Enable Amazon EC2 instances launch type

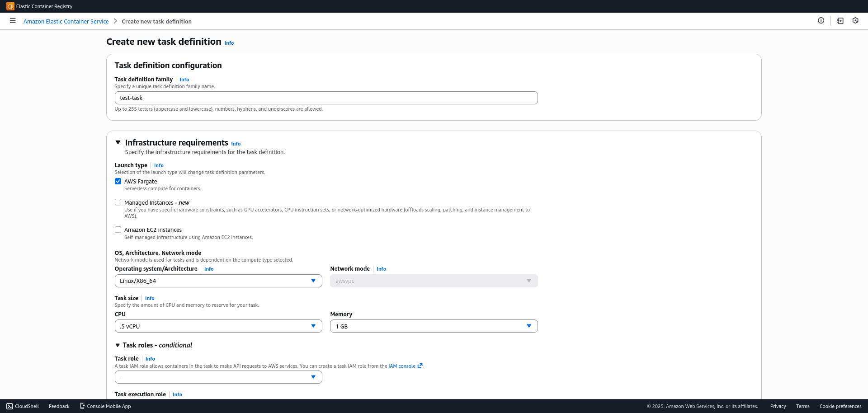[x=118, y=229]
